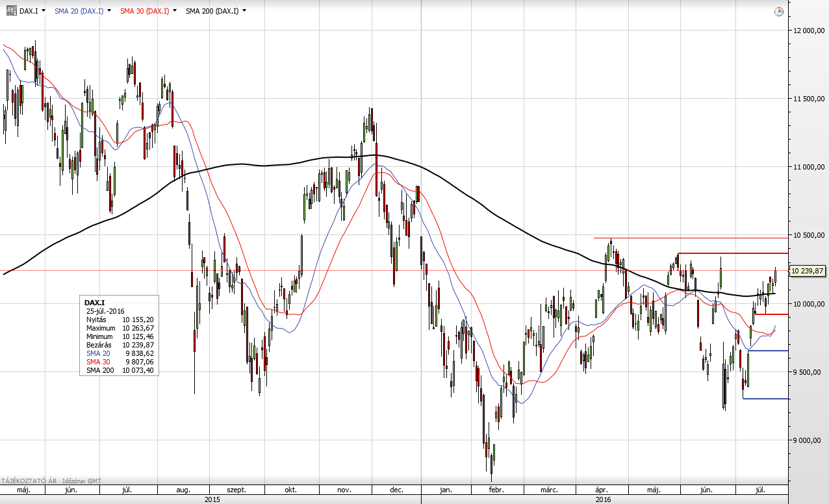Open the SMA 200 (DAX.I) indicator dropdown
Viewport: 829px width, 504px height.
(x=244, y=11)
